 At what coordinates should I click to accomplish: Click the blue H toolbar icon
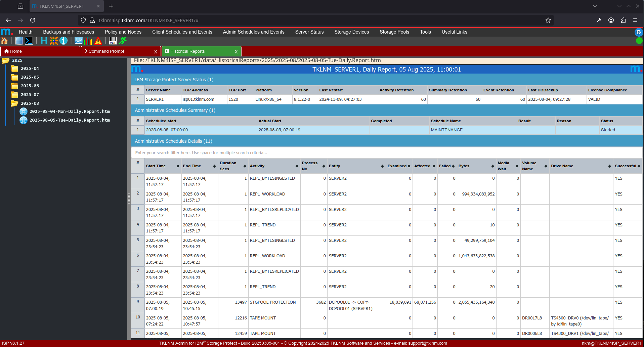coord(44,41)
